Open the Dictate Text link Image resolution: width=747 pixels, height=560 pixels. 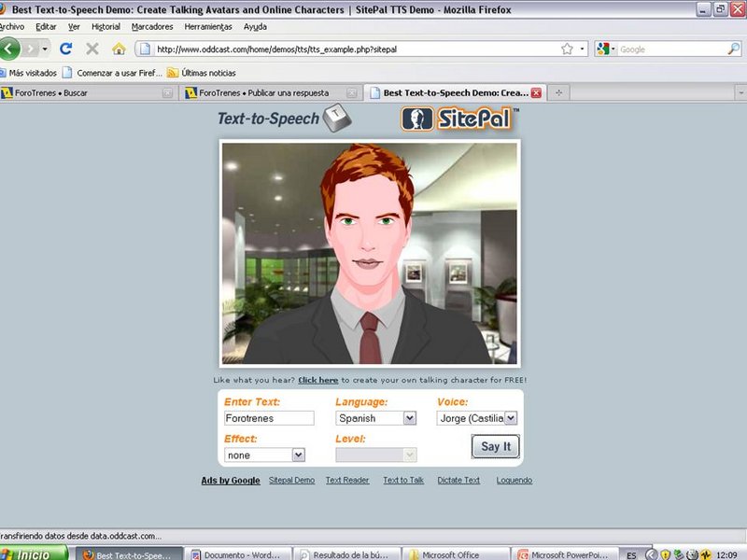(458, 480)
